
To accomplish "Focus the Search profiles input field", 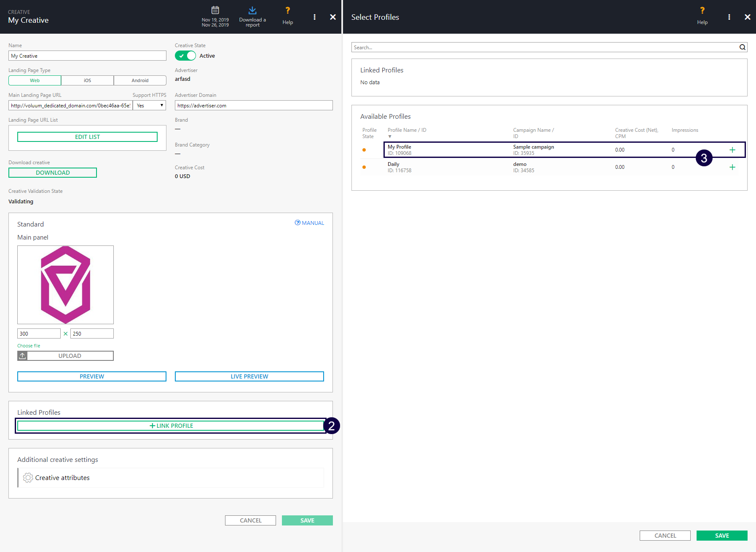I will pyautogui.click(x=544, y=47).
